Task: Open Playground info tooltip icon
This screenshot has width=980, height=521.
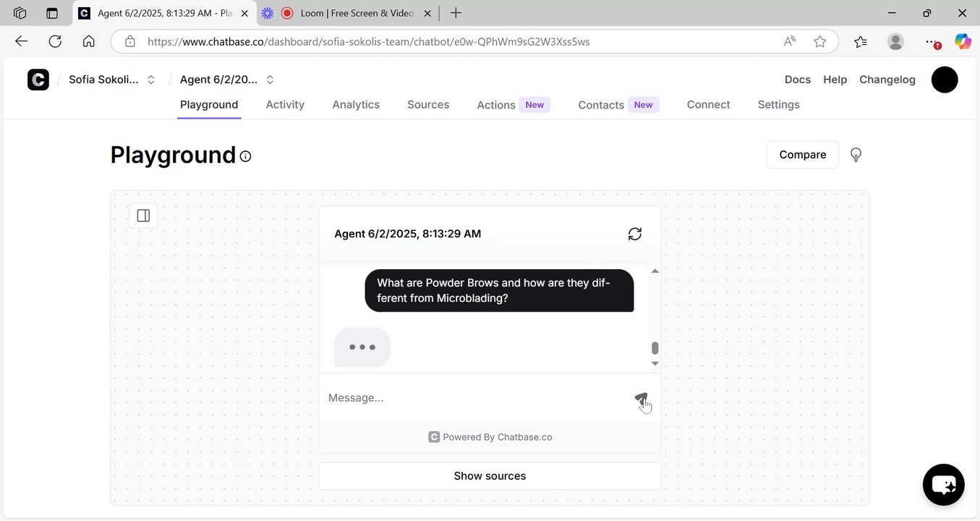Action: point(246,156)
